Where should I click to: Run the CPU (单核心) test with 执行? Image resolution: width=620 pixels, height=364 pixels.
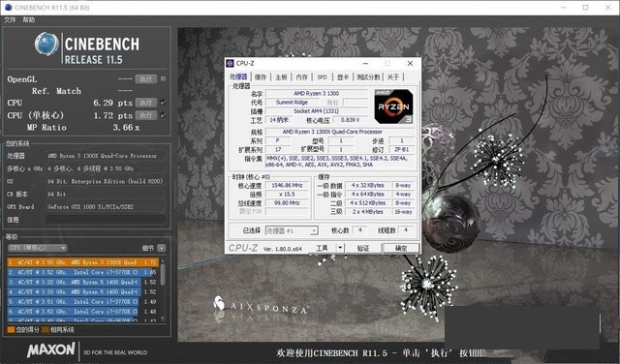(146, 115)
